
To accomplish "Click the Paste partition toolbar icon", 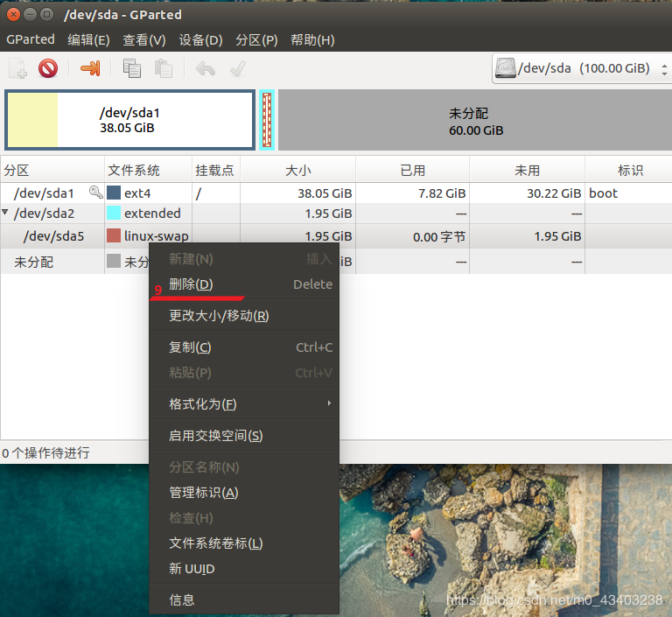I will 164,68.
